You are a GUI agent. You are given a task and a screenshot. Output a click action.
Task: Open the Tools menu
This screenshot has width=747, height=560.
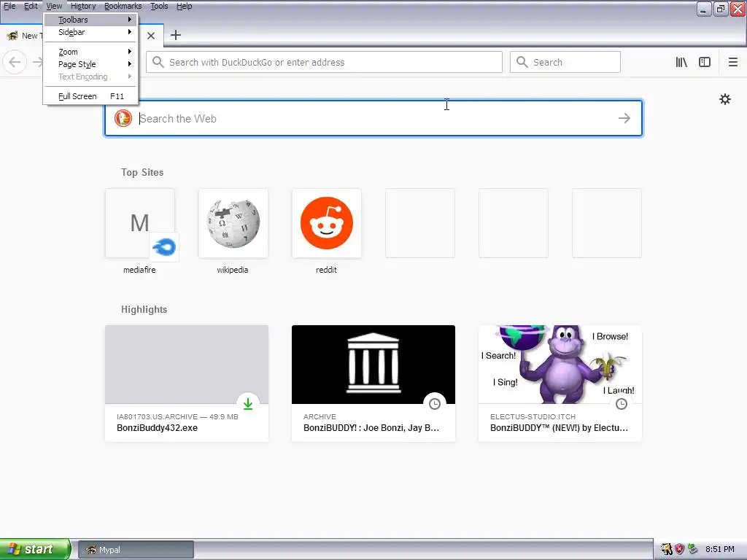pyautogui.click(x=159, y=6)
